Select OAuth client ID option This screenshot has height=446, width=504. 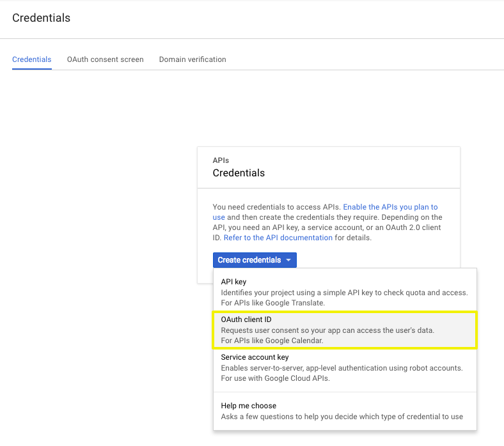tap(345, 330)
